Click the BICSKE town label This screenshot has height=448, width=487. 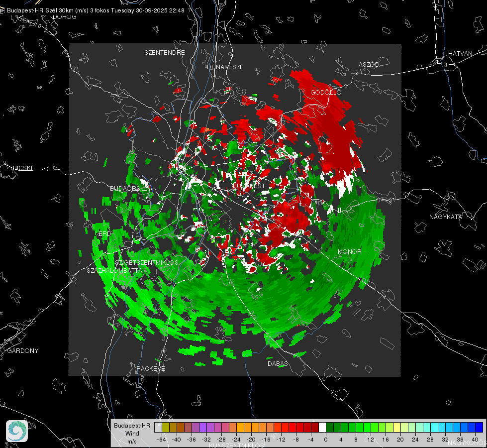click(24, 168)
